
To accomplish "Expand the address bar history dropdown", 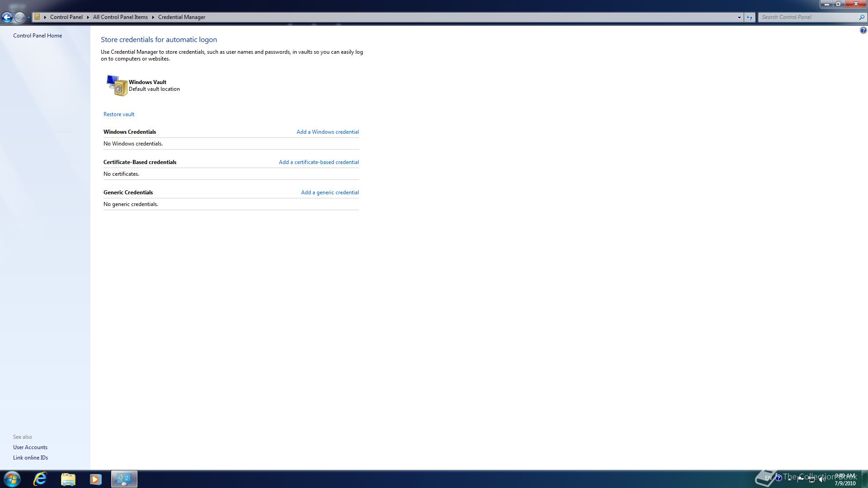I will (x=739, y=17).
